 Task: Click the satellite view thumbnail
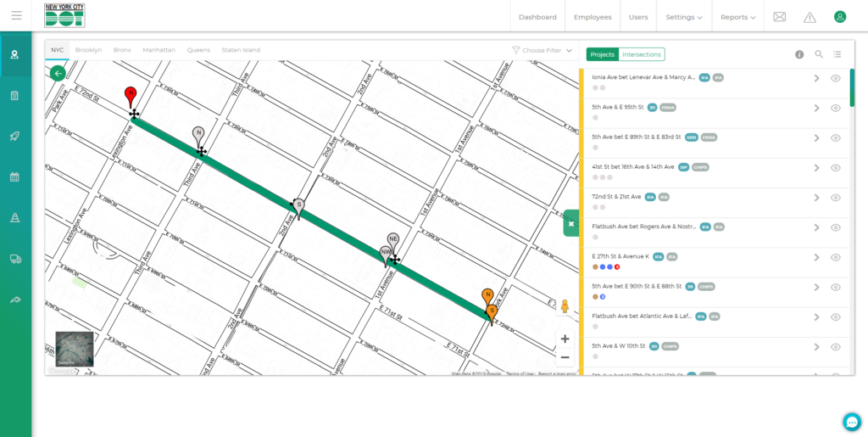click(x=74, y=349)
